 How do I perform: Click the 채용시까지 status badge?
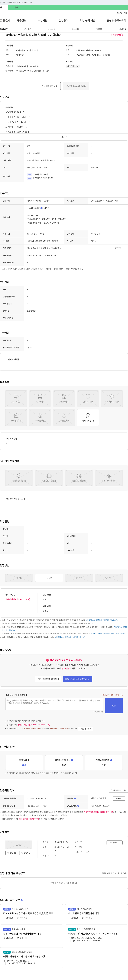(x=117, y=35)
